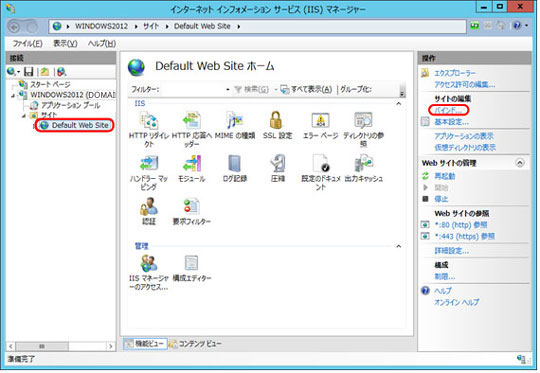
Task: Open the 表示 menu
Action: [65, 44]
